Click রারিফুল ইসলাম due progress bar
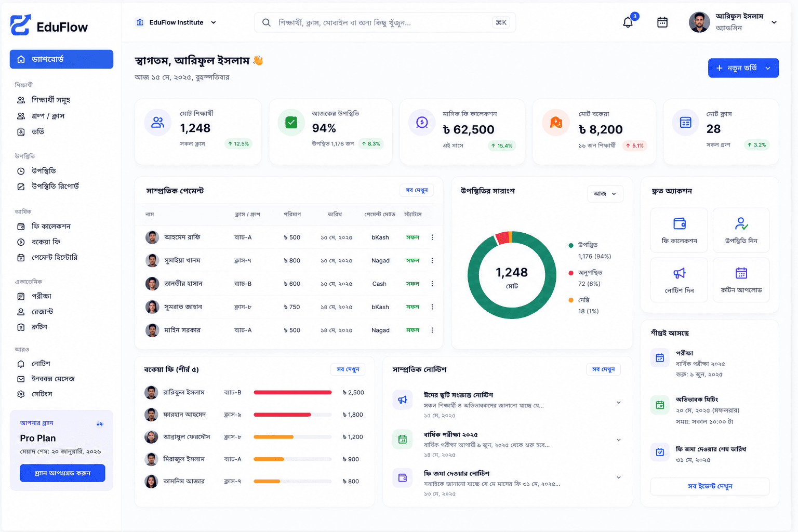The height and width of the screenshot is (532, 798). 292,393
